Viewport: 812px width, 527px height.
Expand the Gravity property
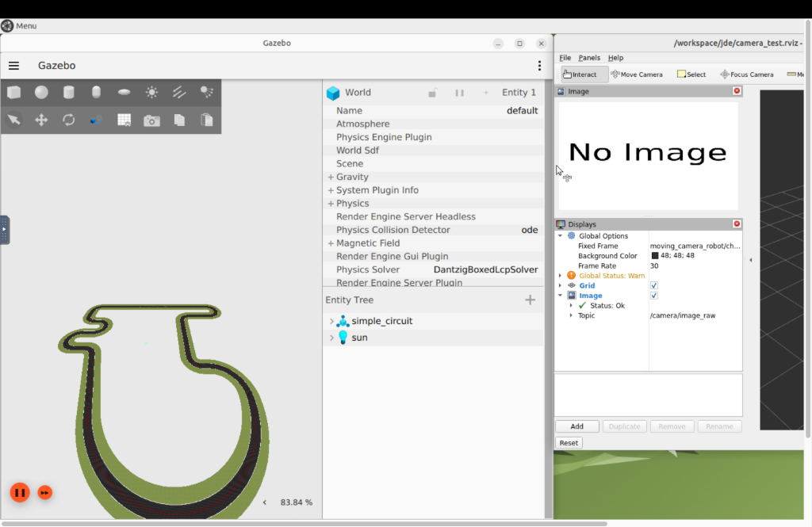tap(331, 177)
